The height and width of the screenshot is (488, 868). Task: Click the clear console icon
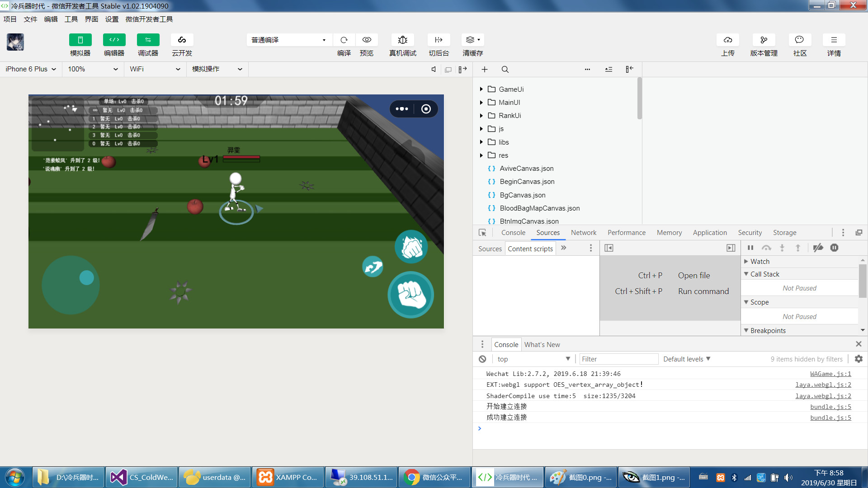[x=482, y=359]
